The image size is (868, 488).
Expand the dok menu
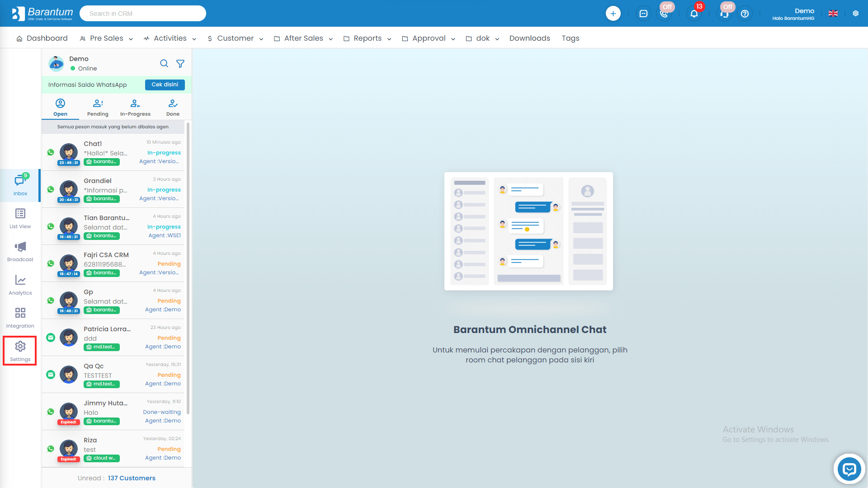[482, 38]
